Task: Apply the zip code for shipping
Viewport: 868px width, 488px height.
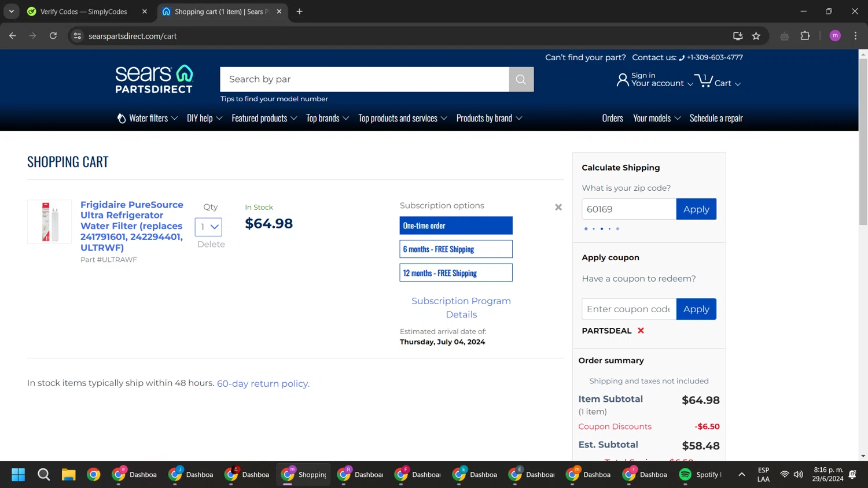Action: pyautogui.click(x=696, y=209)
